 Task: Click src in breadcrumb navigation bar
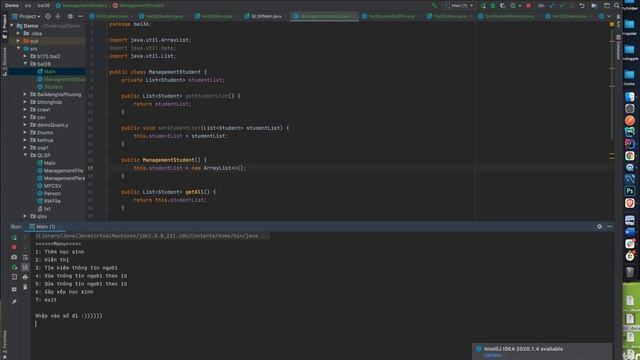point(28,6)
